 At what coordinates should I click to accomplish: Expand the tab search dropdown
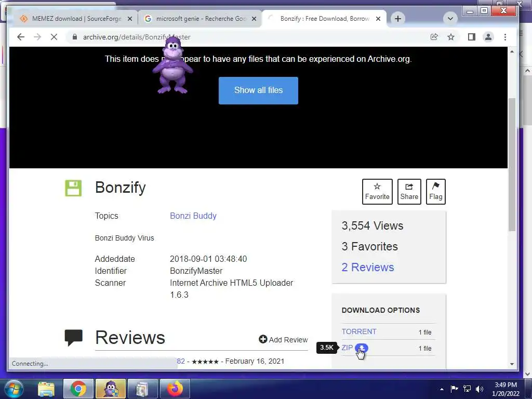click(x=450, y=19)
